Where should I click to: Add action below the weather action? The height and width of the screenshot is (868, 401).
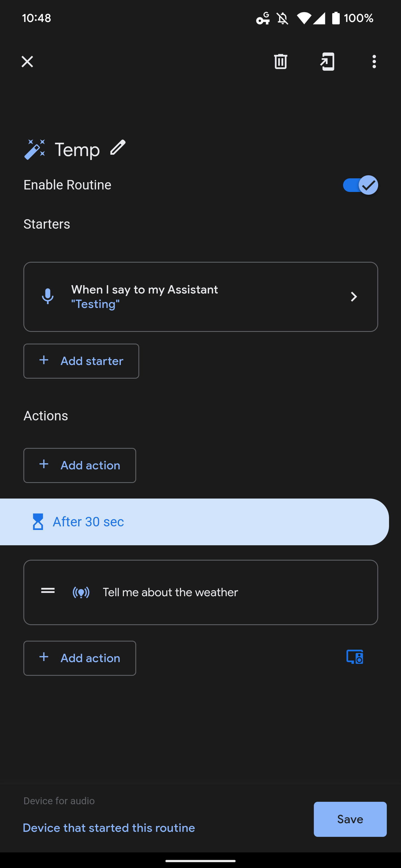pyautogui.click(x=80, y=658)
